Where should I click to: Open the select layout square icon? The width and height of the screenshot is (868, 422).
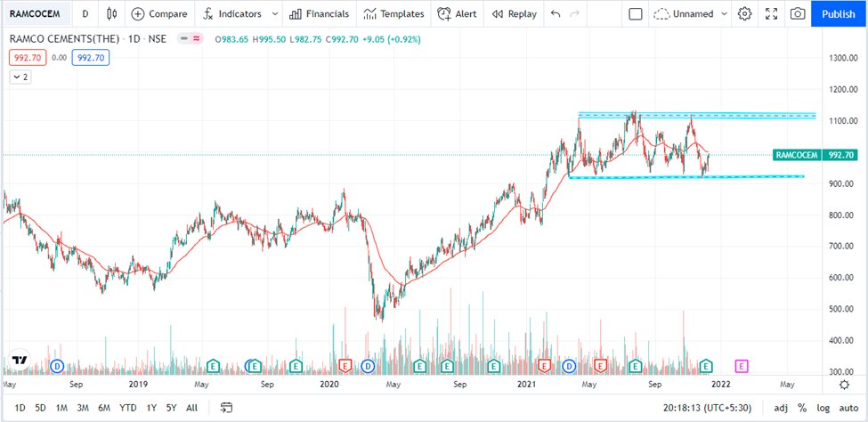point(636,14)
